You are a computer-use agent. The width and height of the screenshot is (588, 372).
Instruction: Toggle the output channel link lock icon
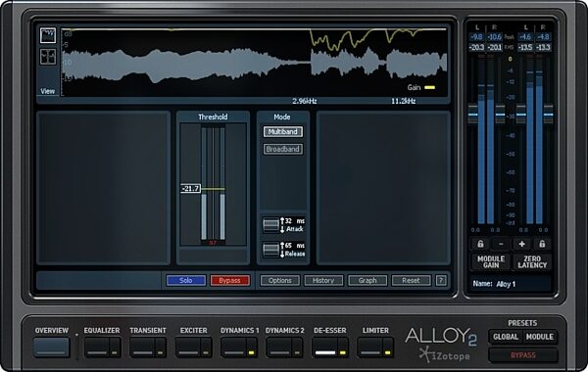click(x=542, y=245)
